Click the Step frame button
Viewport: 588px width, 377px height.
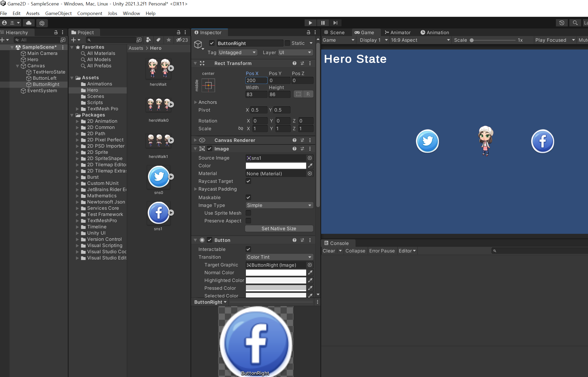(x=335, y=23)
